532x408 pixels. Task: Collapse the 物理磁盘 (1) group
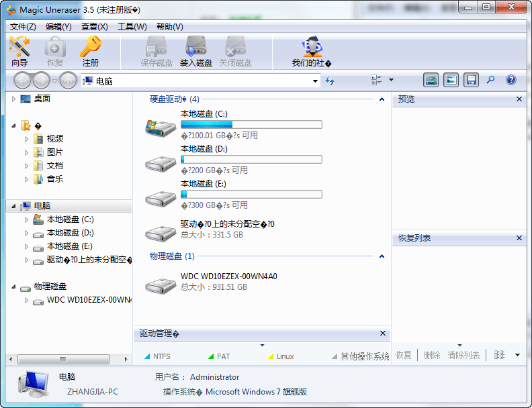click(x=382, y=256)
